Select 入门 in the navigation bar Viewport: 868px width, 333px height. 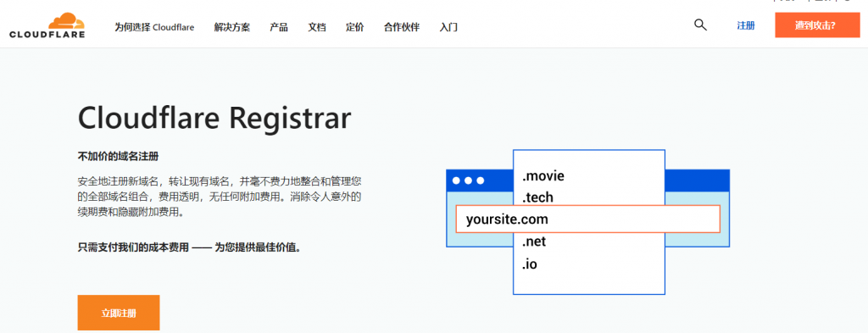[x=448, y=27]
